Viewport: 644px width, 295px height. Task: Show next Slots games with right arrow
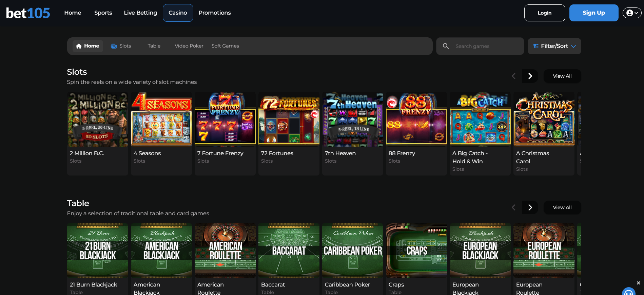pos(530,76)
